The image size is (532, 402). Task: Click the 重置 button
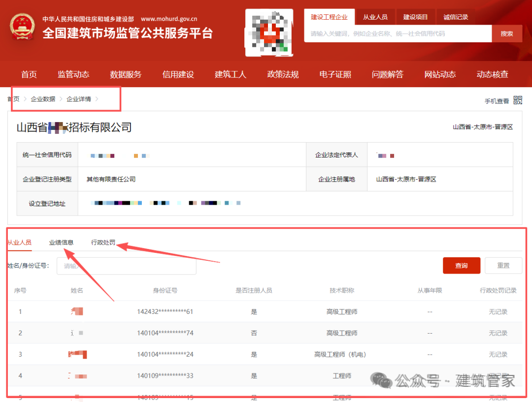pos(503,265)
